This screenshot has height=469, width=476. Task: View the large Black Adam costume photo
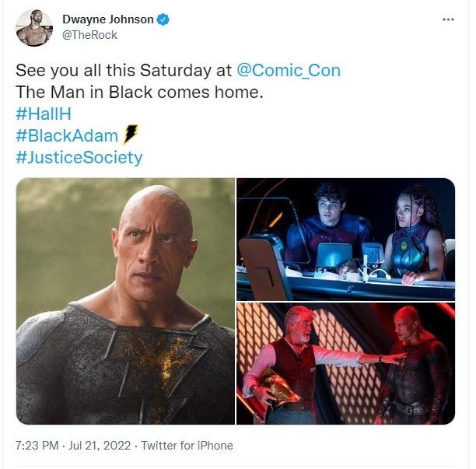tap(125, 301)
